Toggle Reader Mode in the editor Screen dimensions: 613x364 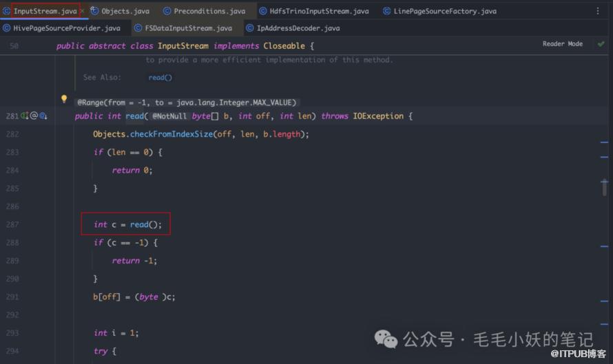coord(562,44)
